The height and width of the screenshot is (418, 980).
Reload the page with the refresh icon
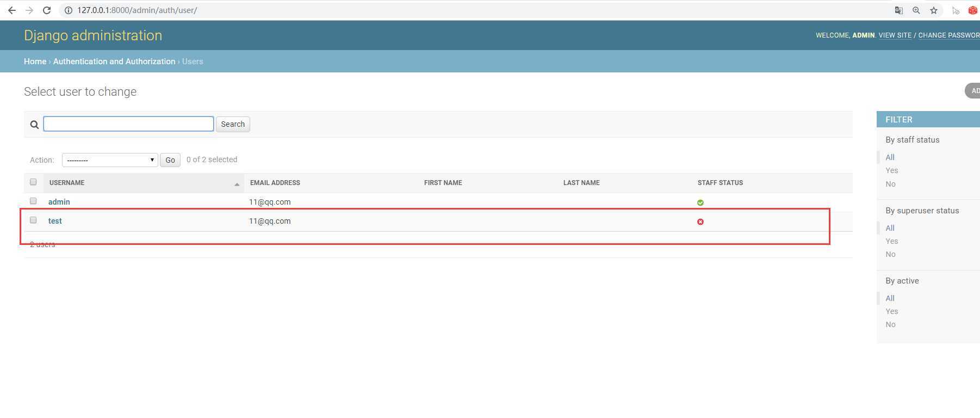[x=47, y=10]
